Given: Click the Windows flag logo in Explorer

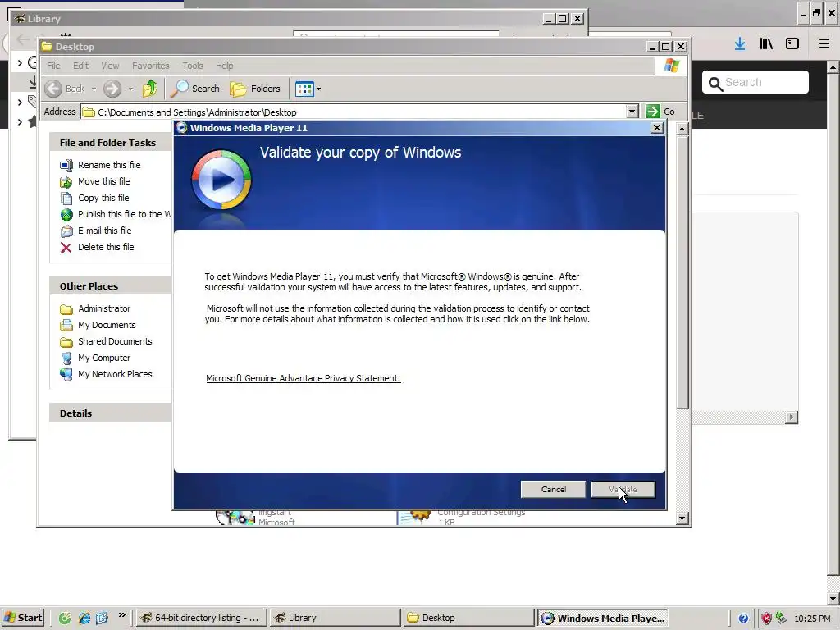Looking at the screenshot, I should click(x=671, y=66).
